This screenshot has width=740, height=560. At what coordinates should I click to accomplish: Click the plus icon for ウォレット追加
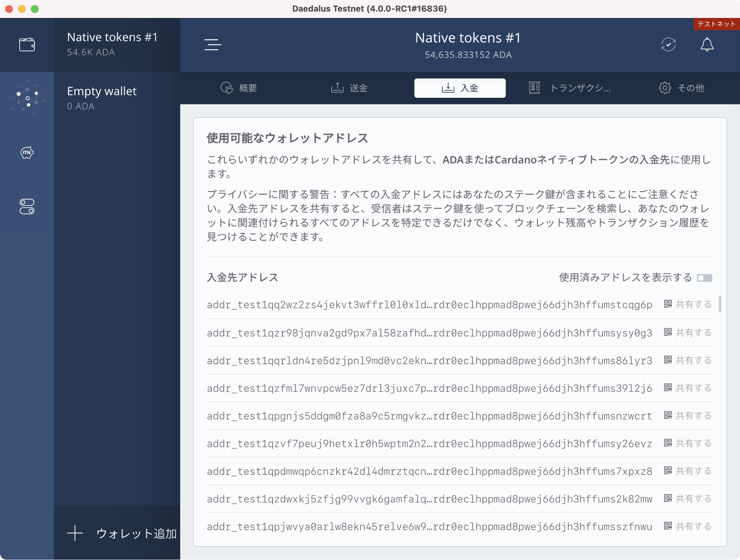point(75,533)
